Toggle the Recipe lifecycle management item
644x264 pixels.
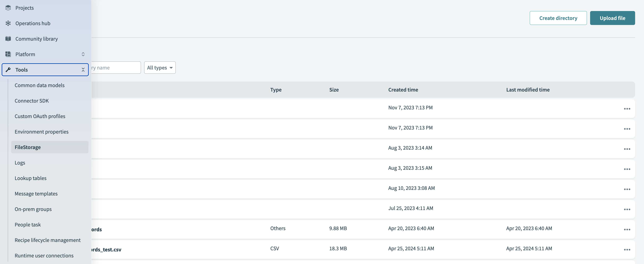point(48,240)
